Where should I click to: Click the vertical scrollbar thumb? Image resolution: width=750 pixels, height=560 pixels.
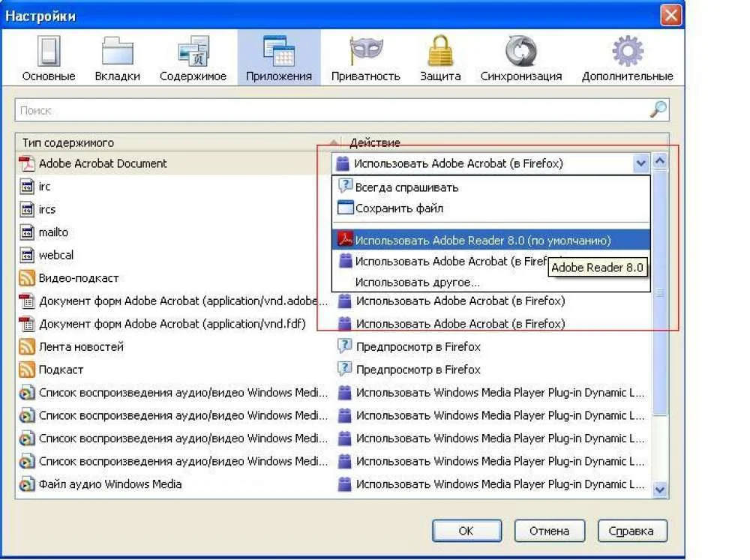pyautogui.click(x=660, y=292)
